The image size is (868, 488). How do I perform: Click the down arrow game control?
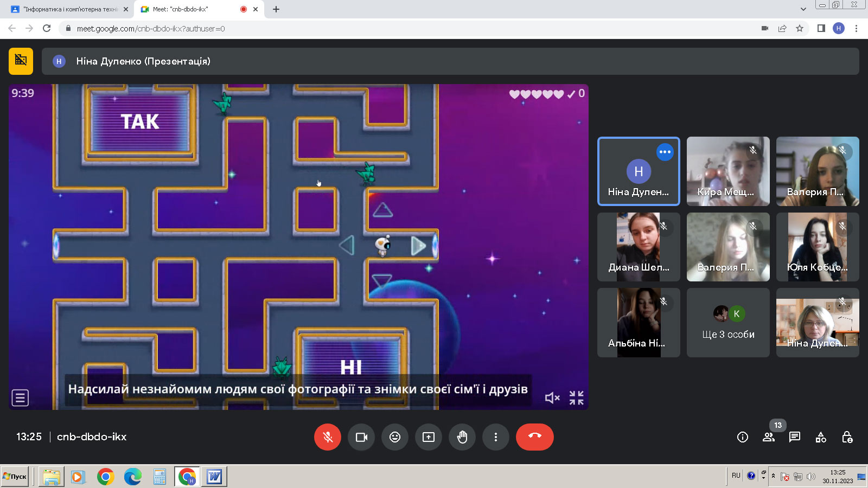pyautogui.click(x=382, y=280)
